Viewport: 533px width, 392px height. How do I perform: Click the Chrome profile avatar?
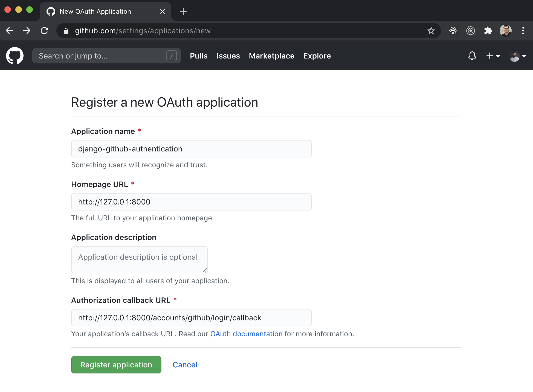pyautogui.click(x=505, y=31)
